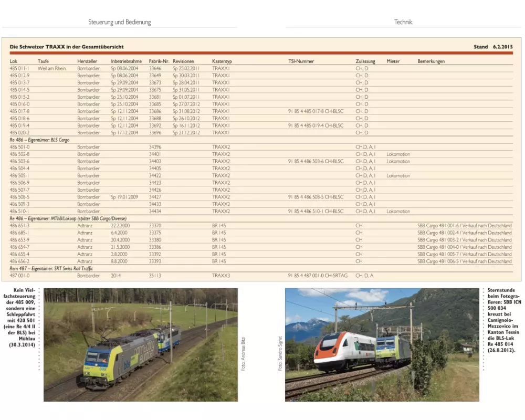Click the 'Hersteller' column header

click(x=87, y=61)
